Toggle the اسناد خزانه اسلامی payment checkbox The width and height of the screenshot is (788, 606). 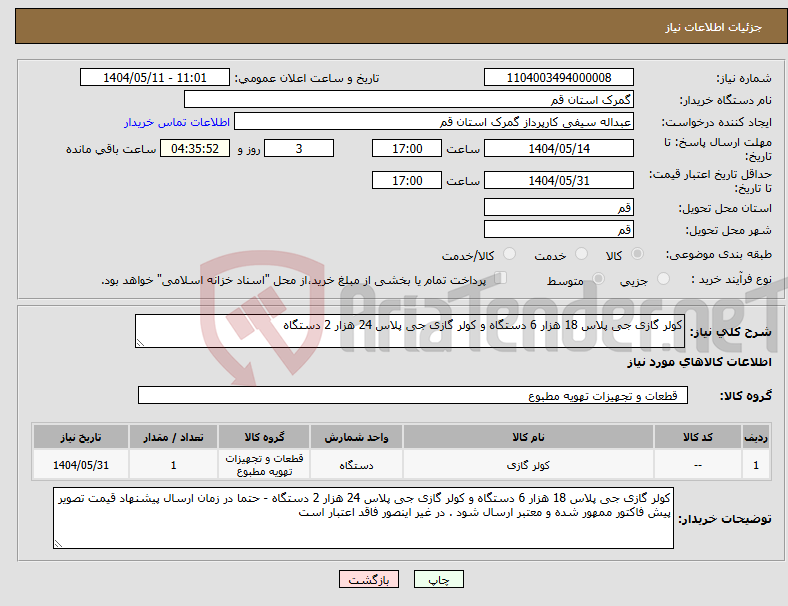coord(500,278)
